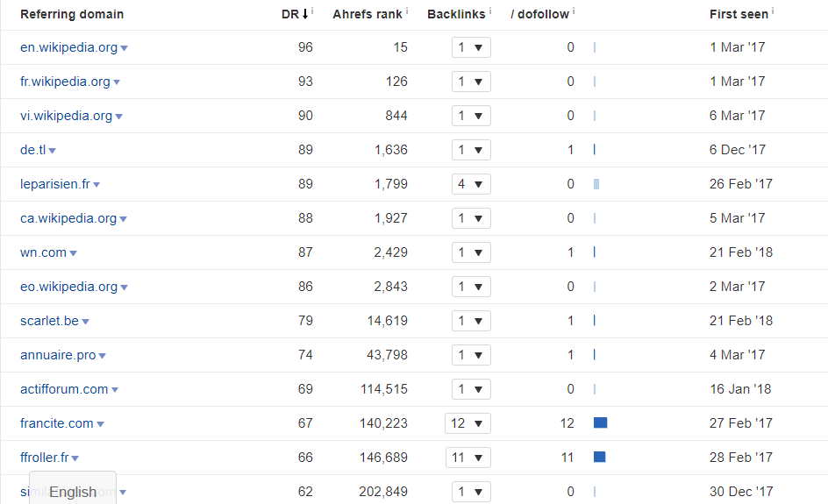Screen dimensions: 828x504
Task: Open the caret menu beside leparisien.fr
Action: coord(96,185)
